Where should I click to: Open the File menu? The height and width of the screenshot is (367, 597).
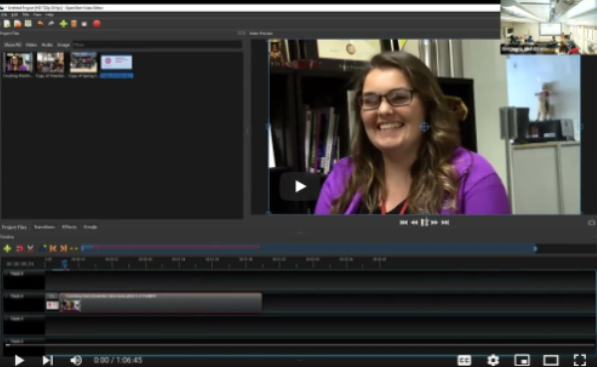(x=4, y=15)
